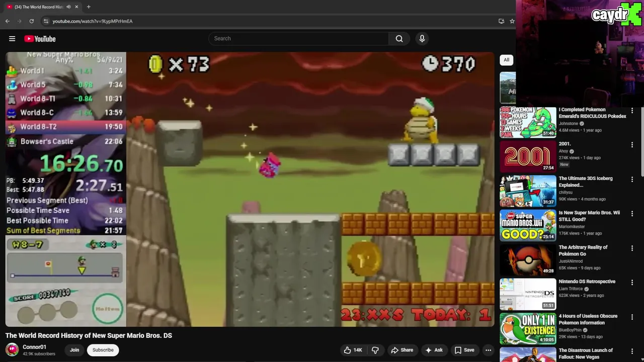The width and height of the screenshot is (644, 362).
Task: Open the Share dialog
Action: (402, 350)
